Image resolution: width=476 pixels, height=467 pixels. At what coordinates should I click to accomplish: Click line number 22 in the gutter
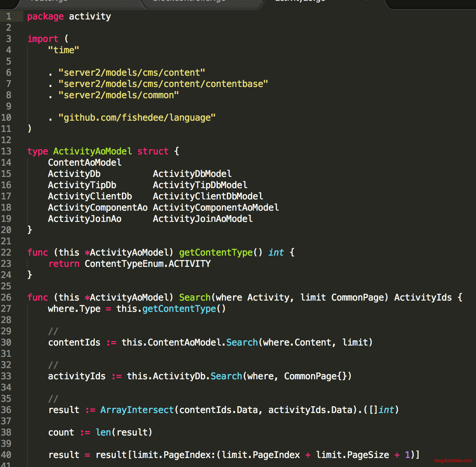click(6, 253)
